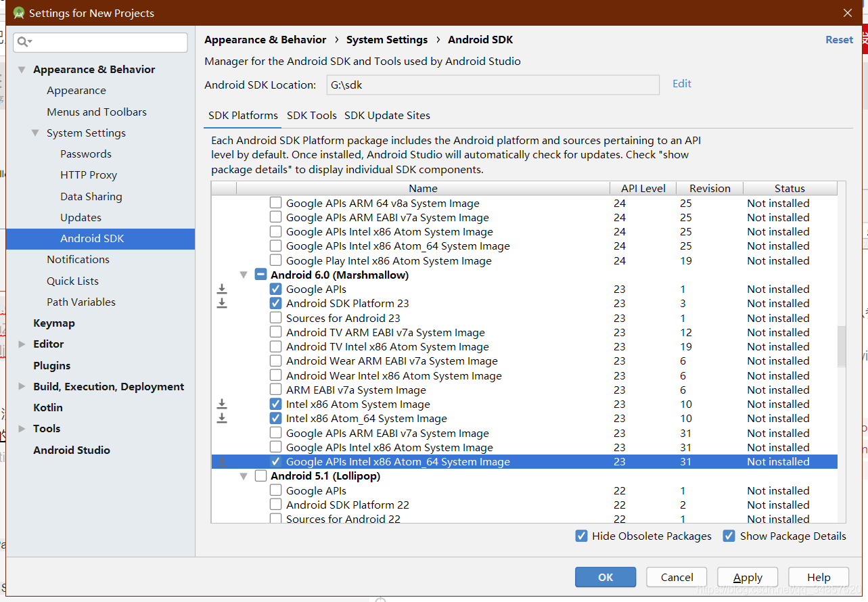The width and height of the screenshot is (868, 602).
Task: Click Reset link
Action: (x=839, y=40)
